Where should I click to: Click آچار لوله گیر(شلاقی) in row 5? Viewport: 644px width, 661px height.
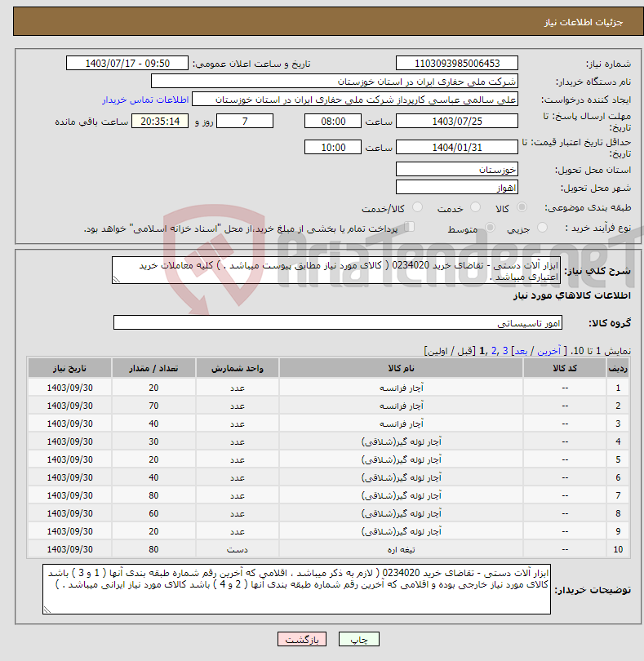point(401,459)
